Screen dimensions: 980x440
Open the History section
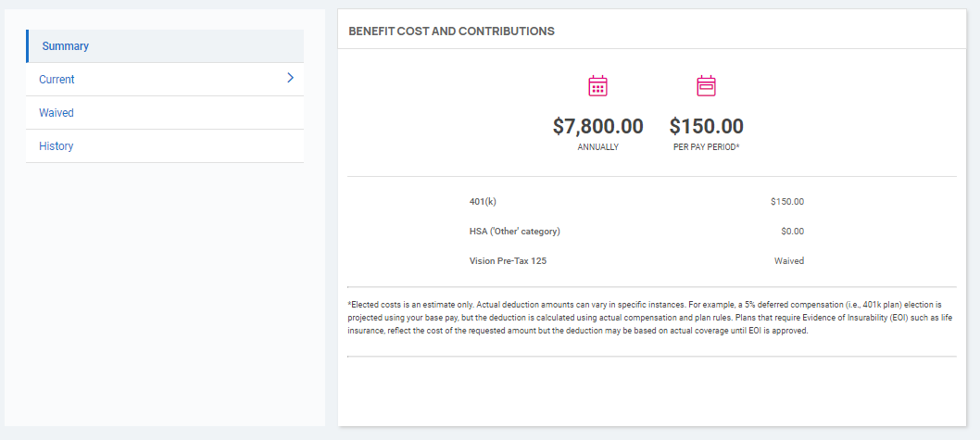[x=165, y=146]
